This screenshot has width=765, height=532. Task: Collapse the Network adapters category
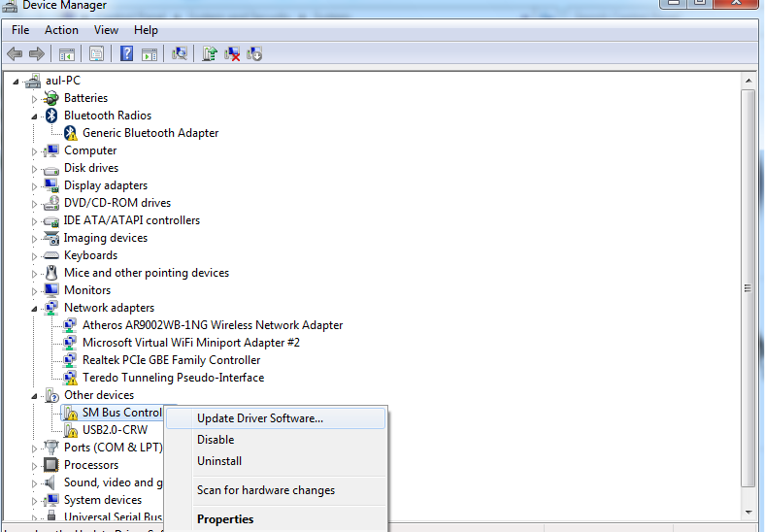click(34, 309)
